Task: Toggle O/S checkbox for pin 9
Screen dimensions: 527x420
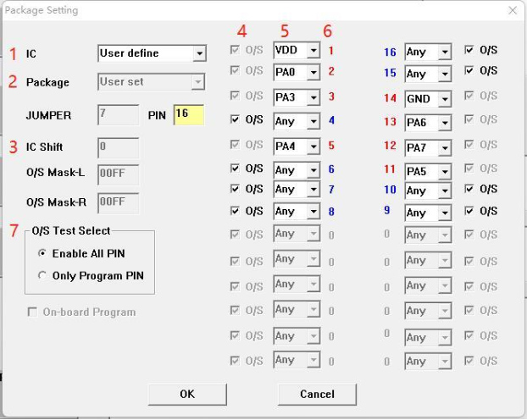Action: (x=469, y=211)
